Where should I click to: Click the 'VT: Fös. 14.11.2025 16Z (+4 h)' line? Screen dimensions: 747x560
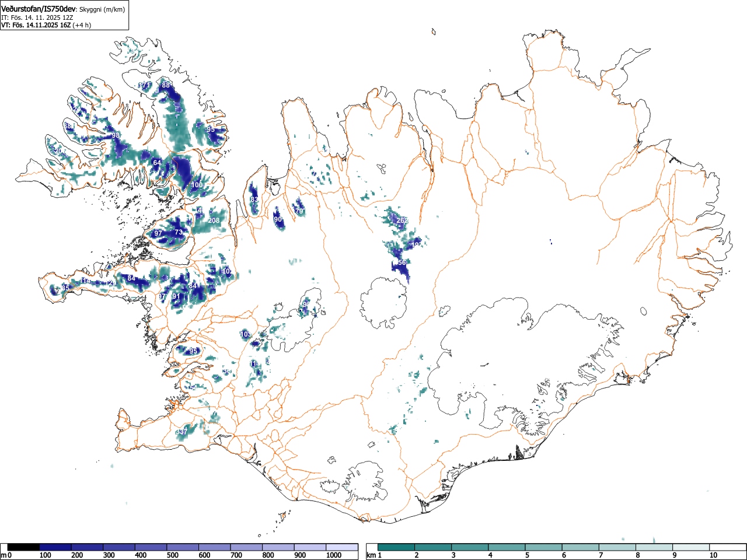[46, 25]
